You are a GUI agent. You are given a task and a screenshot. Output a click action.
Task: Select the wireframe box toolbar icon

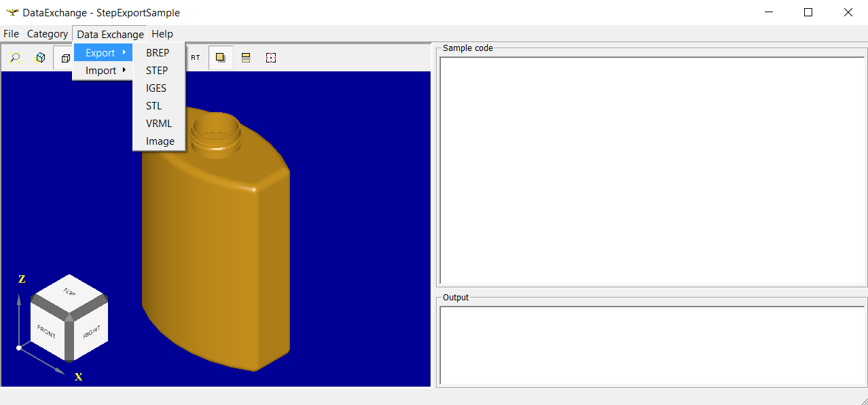(65, 58)
